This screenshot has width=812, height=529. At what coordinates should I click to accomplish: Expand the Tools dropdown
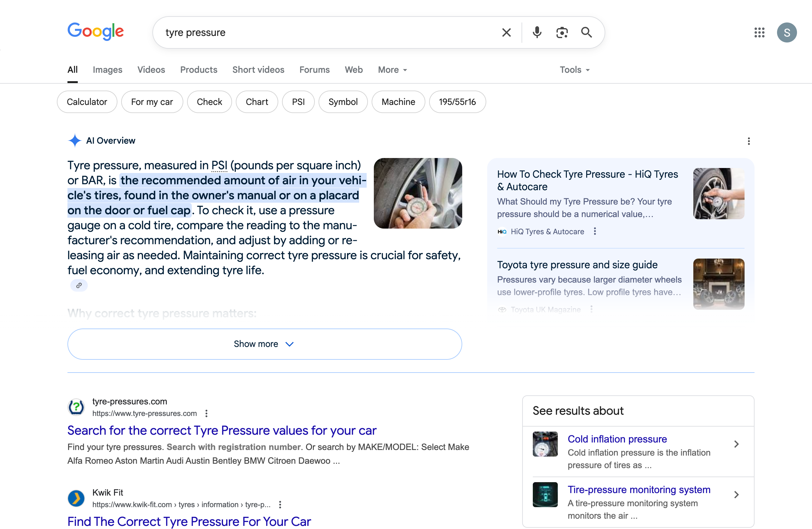click(x=575, y=70)
